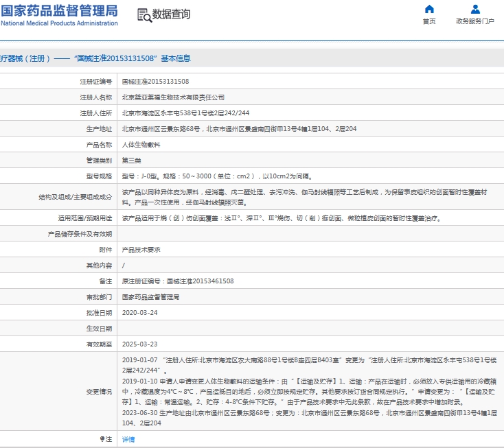Select the production address 云景东路68号 value
This screenshot has height=448, width=504.
[240, 129]
